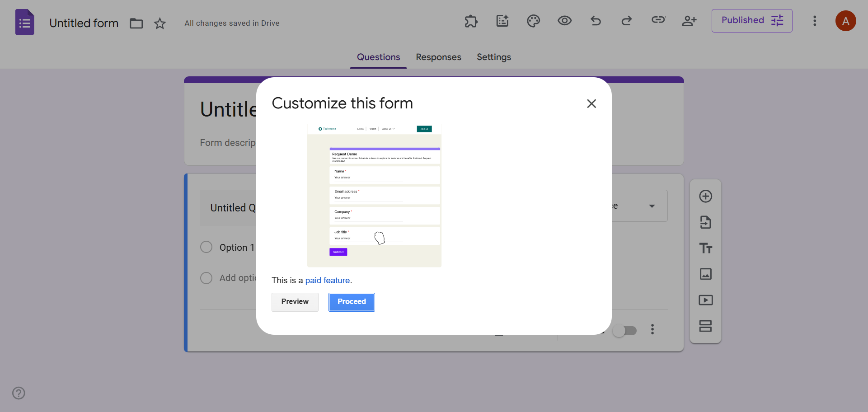Add title and description using the Tt icon
The height and width of the screenshot is (412, 868).
[706, 248]
